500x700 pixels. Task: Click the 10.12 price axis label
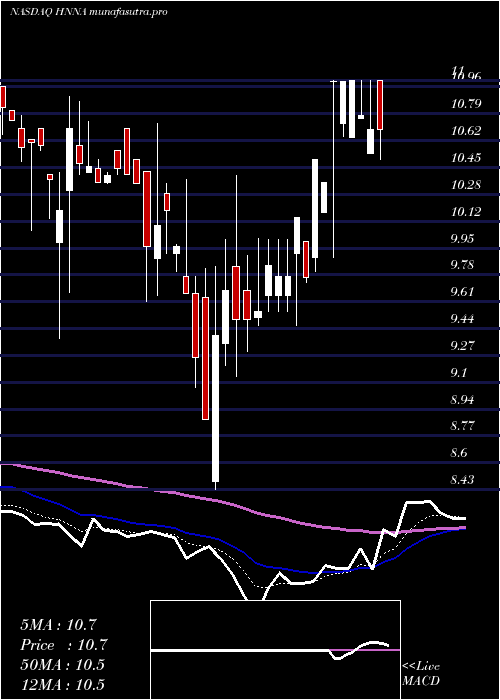pyautogui.click(x=466, y=212)
